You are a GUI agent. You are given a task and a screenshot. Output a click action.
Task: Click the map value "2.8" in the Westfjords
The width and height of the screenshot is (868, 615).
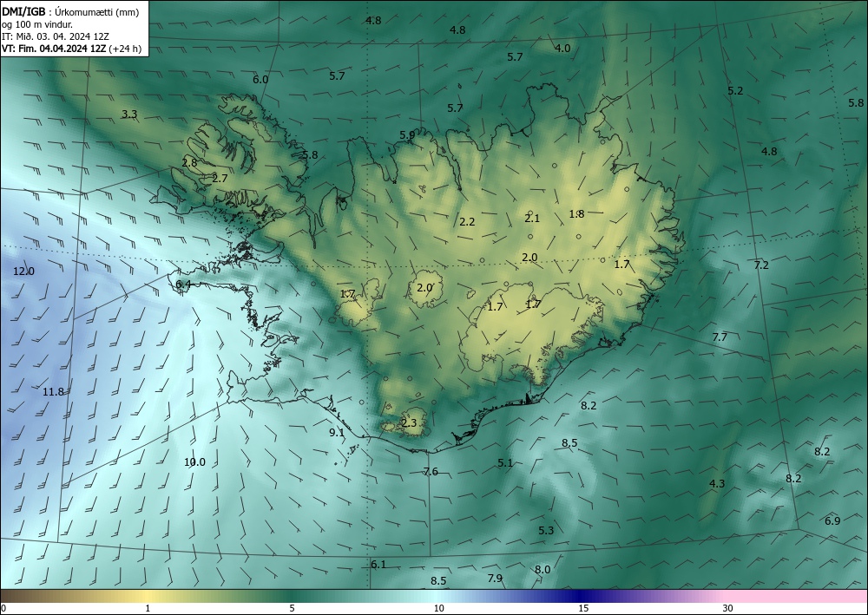(189, 162)
